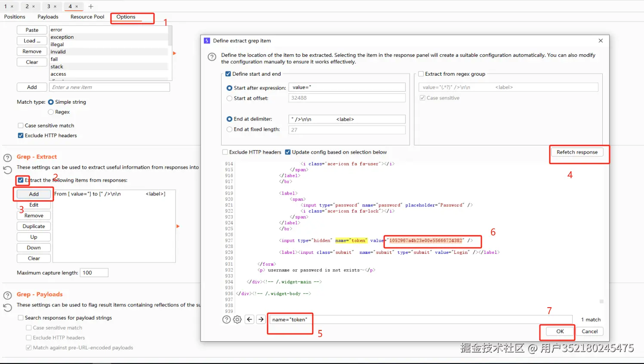Switch to Positions tab
Image resolution: width=644 pixels, height=364 pixels.
pyautogui.click(x=15, y=17)
